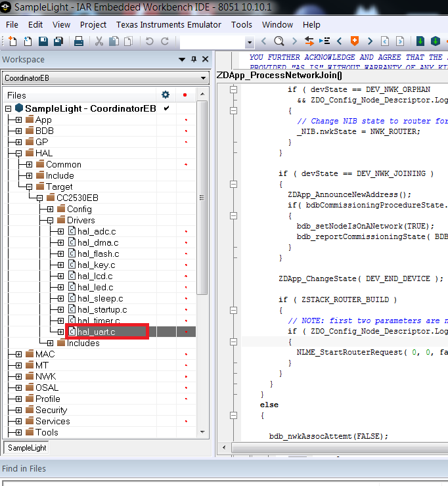448x486 pixels.
Task: Toggle bookmark with orange shield icon
Action: pyautogui.click(x=355, y=41)
